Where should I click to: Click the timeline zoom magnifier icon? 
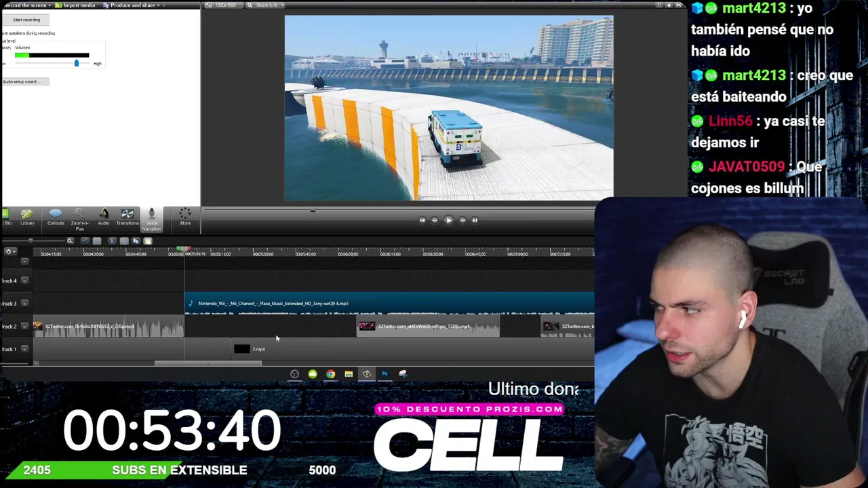(x=70, y=241)
